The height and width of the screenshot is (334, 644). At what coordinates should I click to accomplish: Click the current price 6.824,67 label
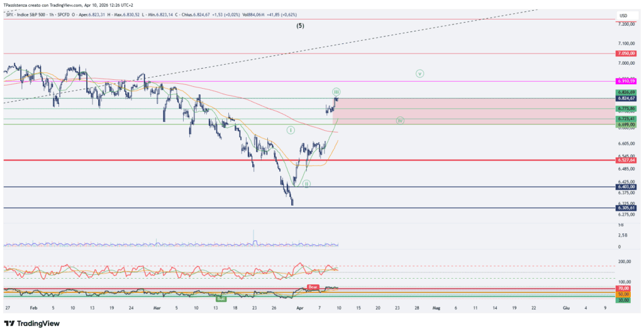pyautogui.click(x=627, y=98)
